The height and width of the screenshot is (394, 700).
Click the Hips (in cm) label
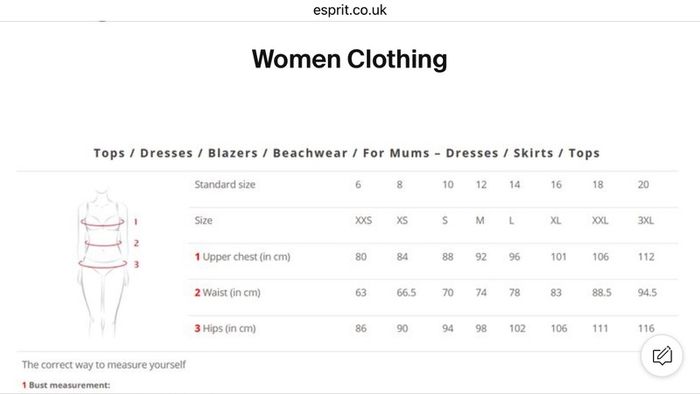point(225,328)
